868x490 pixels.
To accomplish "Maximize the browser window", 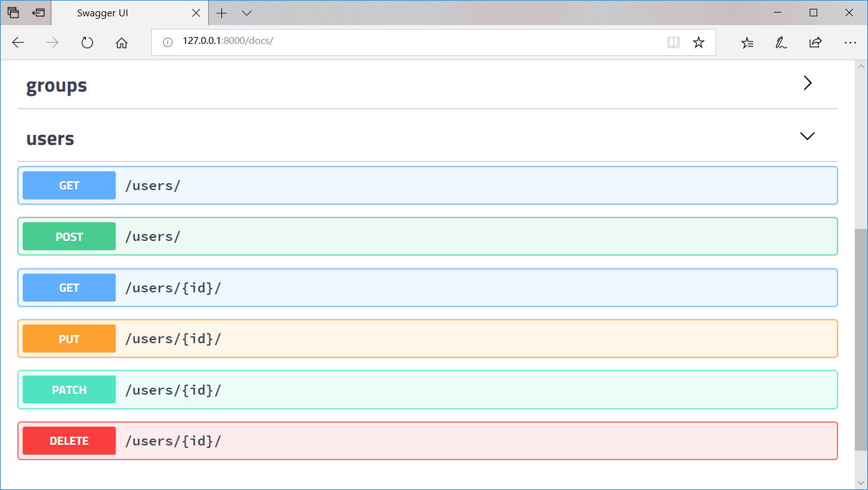I will (813, 13).
